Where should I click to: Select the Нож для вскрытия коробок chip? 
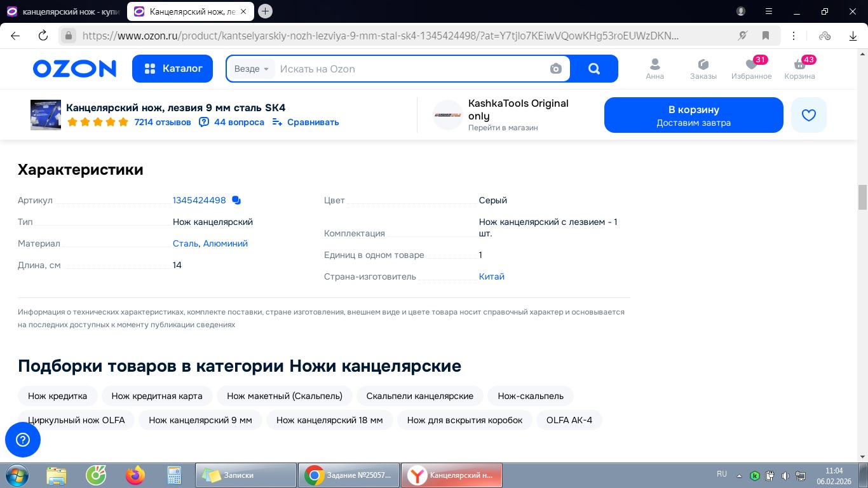pos(465,420)
